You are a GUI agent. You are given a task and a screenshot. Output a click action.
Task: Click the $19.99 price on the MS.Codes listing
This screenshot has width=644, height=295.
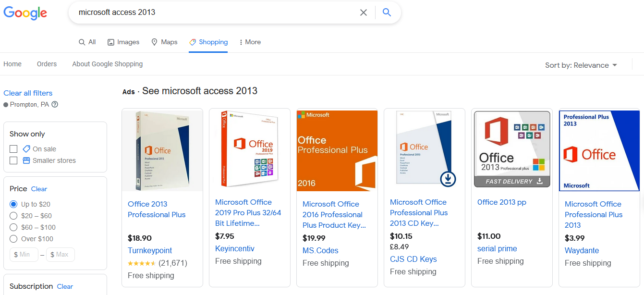click(x=314, y=238)
